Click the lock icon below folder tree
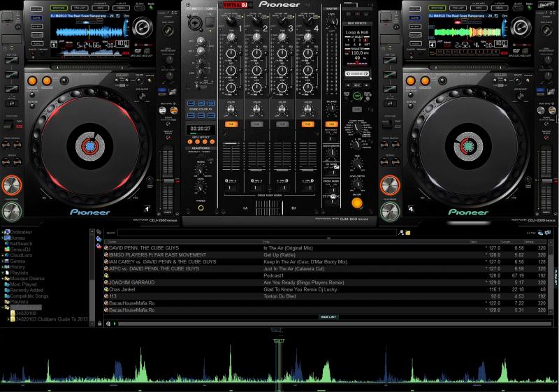This screenshot has height=392, width=559. click(x=99, y=324)
